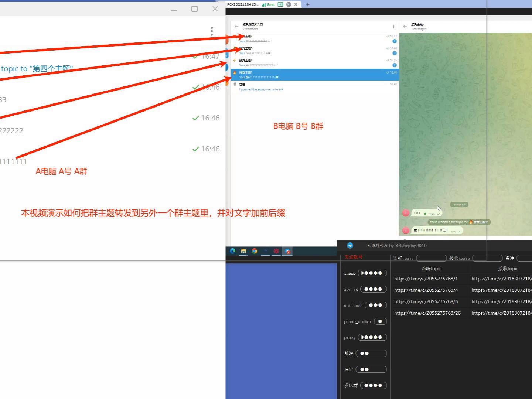Open the General topic with the join notice

[x=314, y=86]
